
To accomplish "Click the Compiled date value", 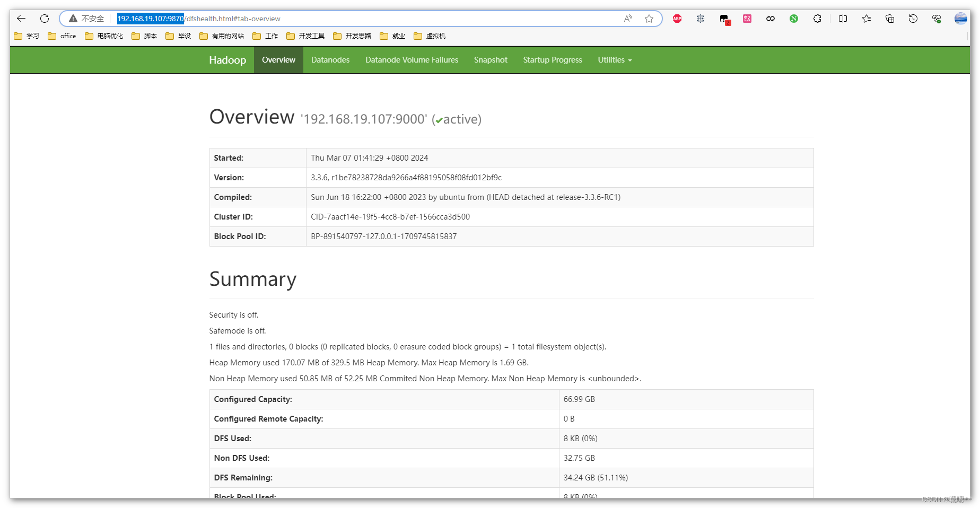I will tap(466, 197).
